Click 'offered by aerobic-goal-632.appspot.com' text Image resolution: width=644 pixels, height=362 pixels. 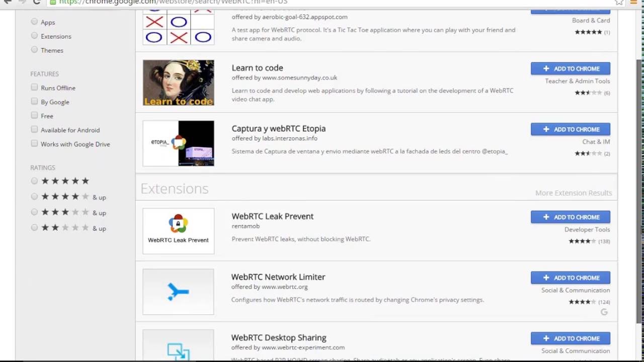(289, 17)
